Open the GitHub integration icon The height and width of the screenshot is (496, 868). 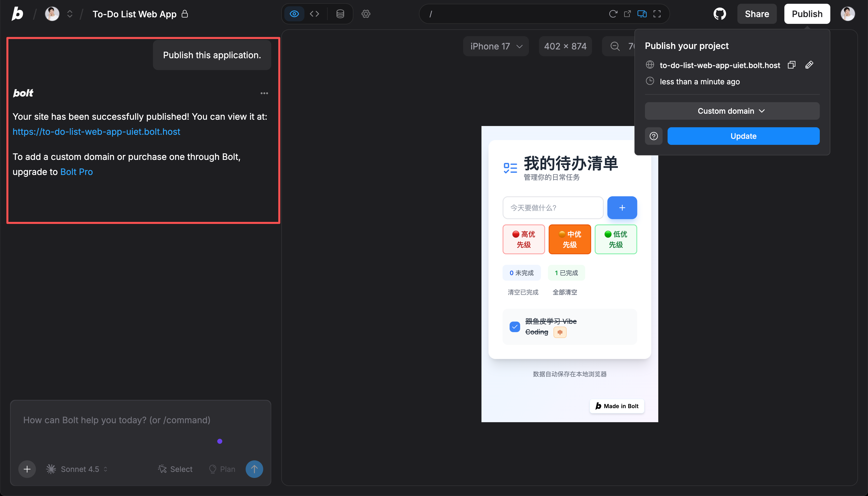tap(719, 14)
